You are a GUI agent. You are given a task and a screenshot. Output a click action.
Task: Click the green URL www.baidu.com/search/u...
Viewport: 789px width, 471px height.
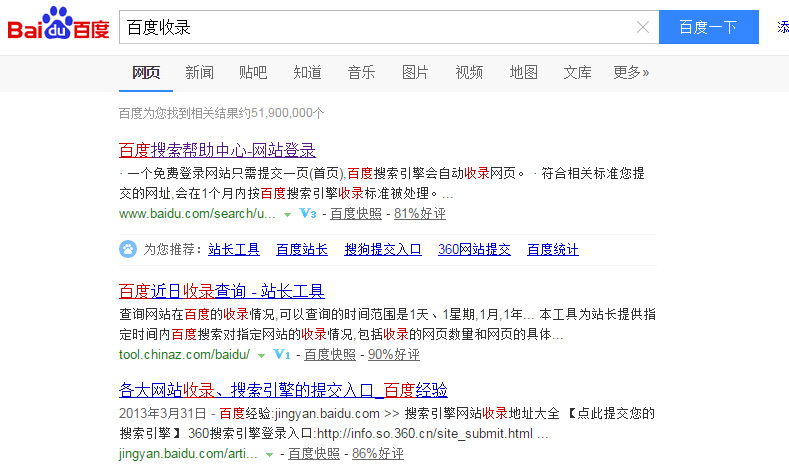[197, 214]
